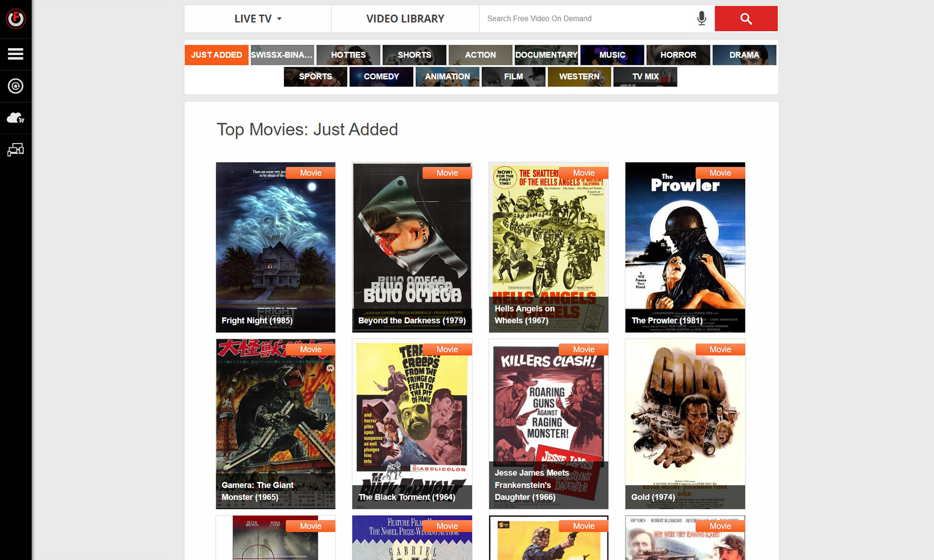934x560 pixels.
Task: Open the COMEDY category
Action: tap(382, 77)
